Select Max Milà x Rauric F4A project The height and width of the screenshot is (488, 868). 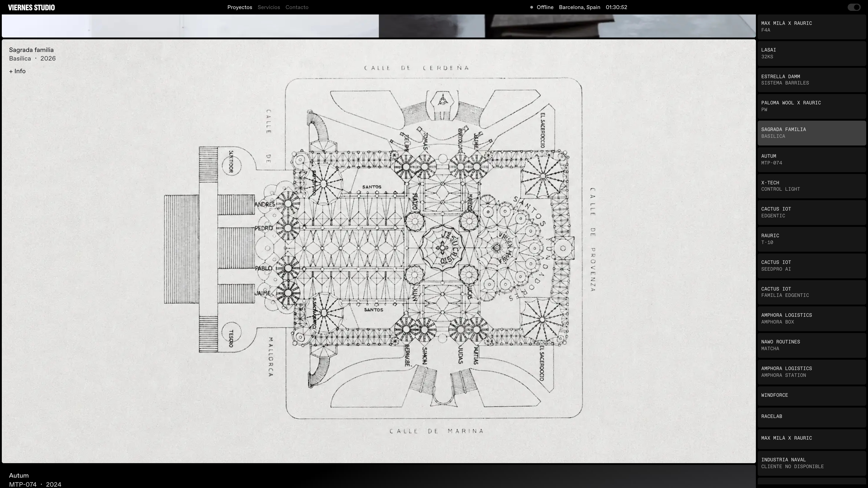pos(811,27)
